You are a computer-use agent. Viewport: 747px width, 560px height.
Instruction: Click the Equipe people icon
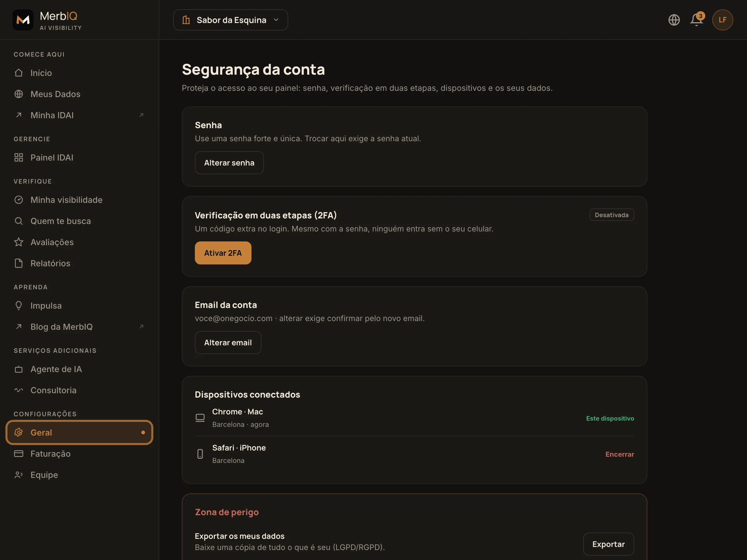[x=19, y=475]
